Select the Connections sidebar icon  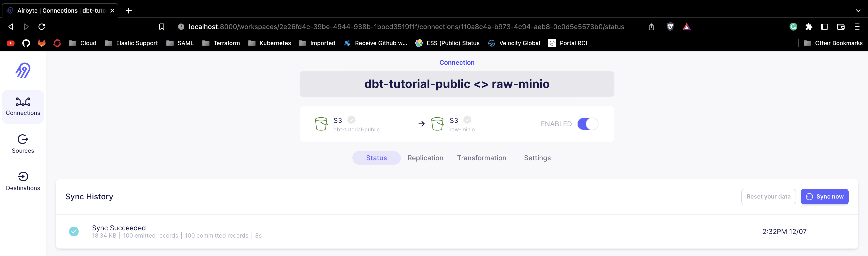pos(23,102)
